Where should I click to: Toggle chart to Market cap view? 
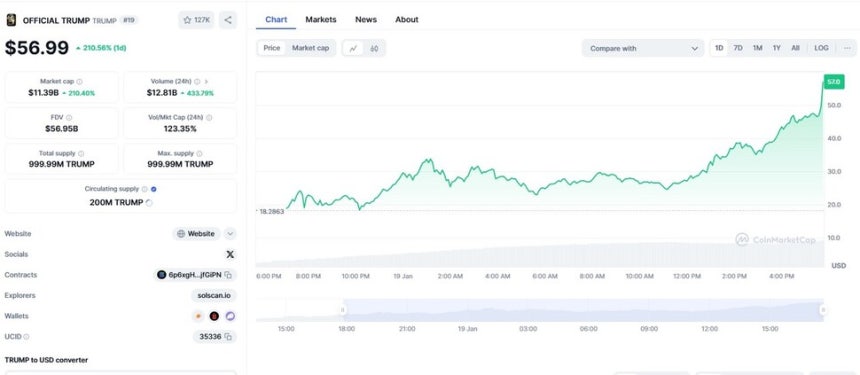[x=310, y=48]
